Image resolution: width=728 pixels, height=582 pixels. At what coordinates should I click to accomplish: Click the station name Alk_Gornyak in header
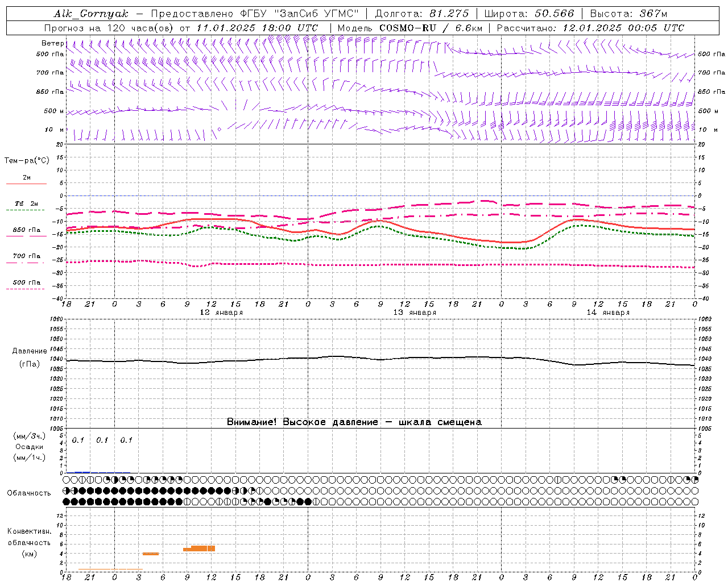91,14
